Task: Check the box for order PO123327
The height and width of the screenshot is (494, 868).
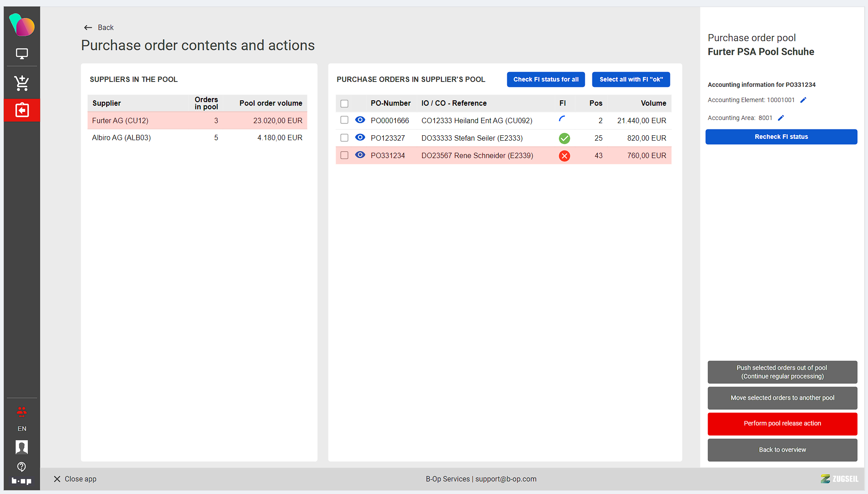Action: click(344, 138)
